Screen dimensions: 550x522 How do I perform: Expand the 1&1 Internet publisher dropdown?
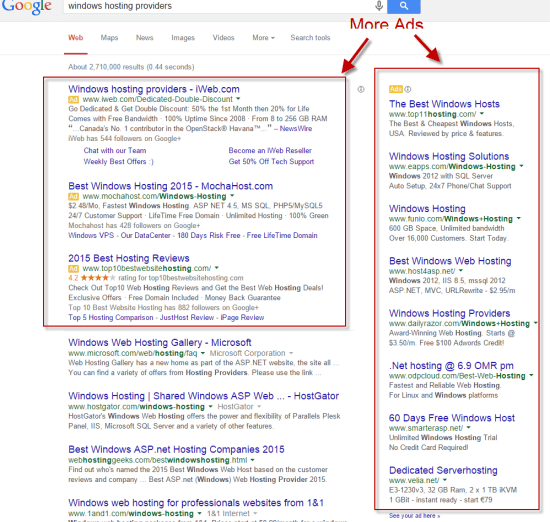(x=255, y=513)
